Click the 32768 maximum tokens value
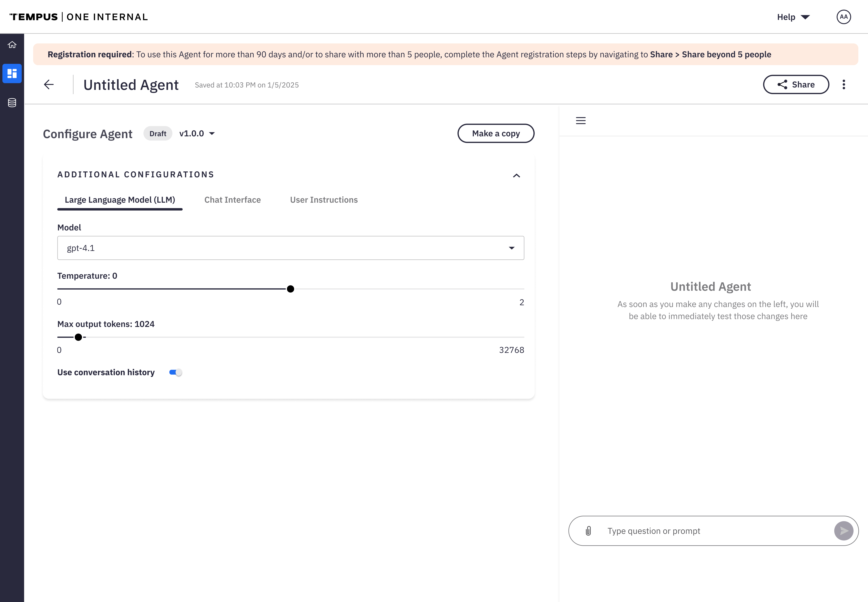868x602 pixels. pos(511,350)
